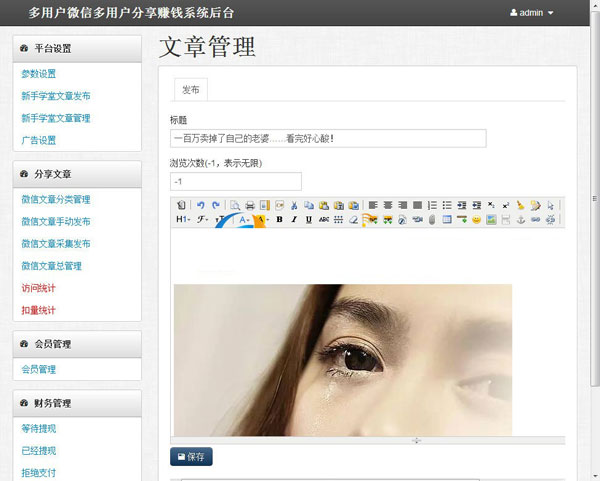Click the editor bottom resize handle
Screen dimensions: 600x481
tap(416, 440)
